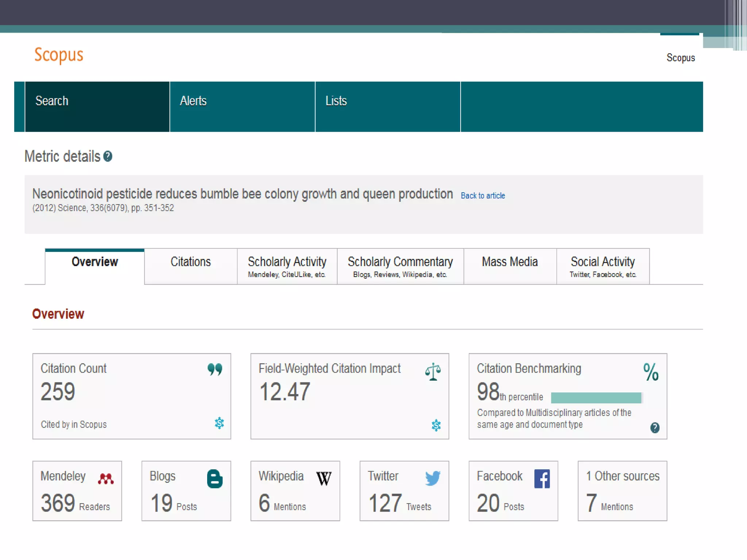Click the 98th percentile benchmark bar
The height and width of the screenshot is (560, 747).
click(x=596, y=398)
